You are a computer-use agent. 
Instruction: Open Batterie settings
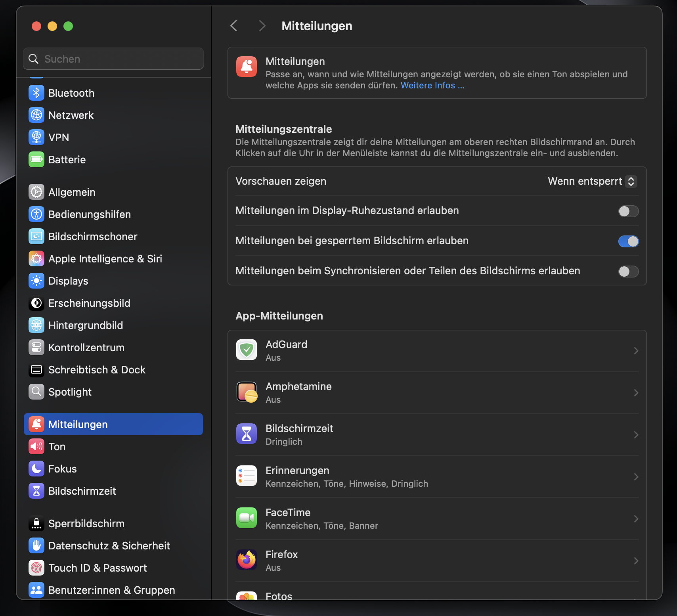pos(67,159)
